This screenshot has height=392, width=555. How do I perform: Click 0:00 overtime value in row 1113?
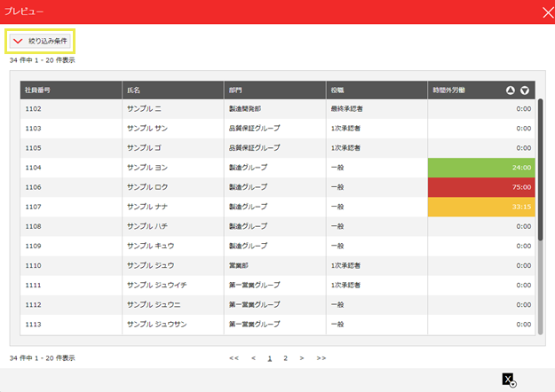coord(524,325)
